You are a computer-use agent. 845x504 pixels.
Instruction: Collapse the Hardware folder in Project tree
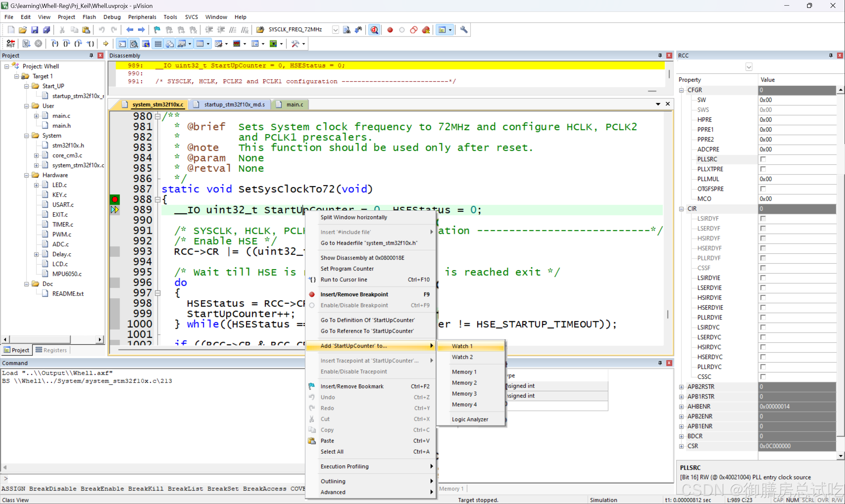[26, 175]
